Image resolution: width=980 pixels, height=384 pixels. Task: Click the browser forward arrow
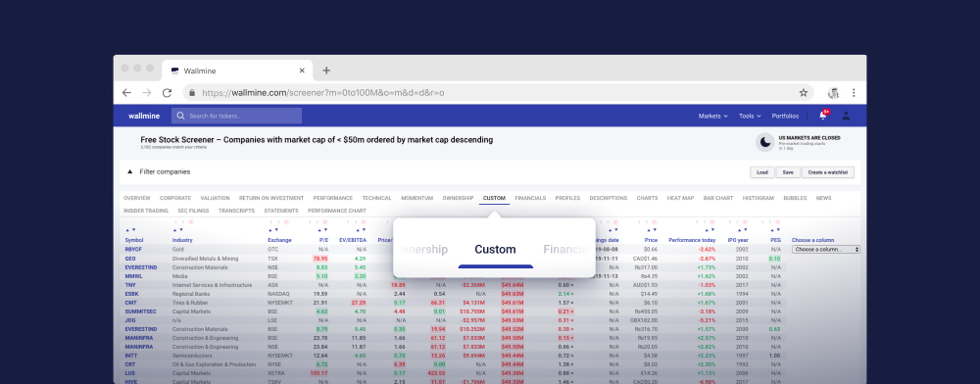pos(147,93)
